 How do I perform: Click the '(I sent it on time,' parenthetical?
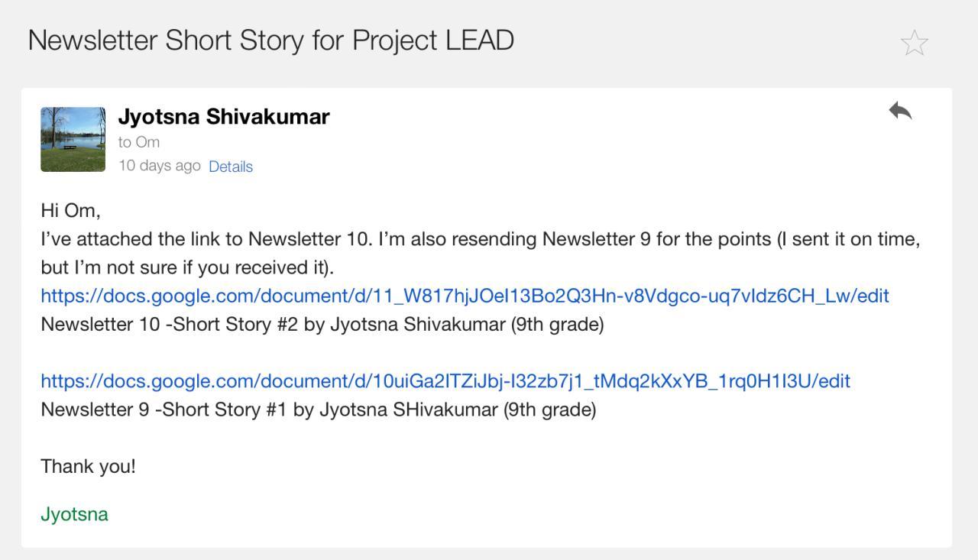click(x=848, y=239)
